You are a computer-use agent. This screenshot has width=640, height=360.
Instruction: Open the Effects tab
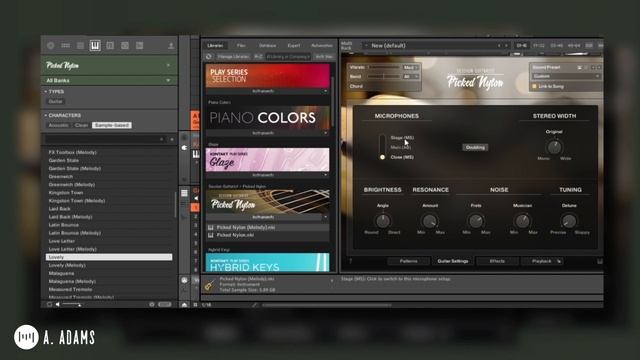(x=497, y=261)
